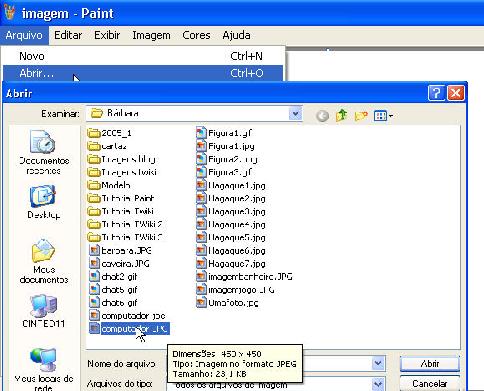This screenshot has width=484, height=391.
Task: Click the Figura1.gif file icon
Action: (x=201, y=133)
